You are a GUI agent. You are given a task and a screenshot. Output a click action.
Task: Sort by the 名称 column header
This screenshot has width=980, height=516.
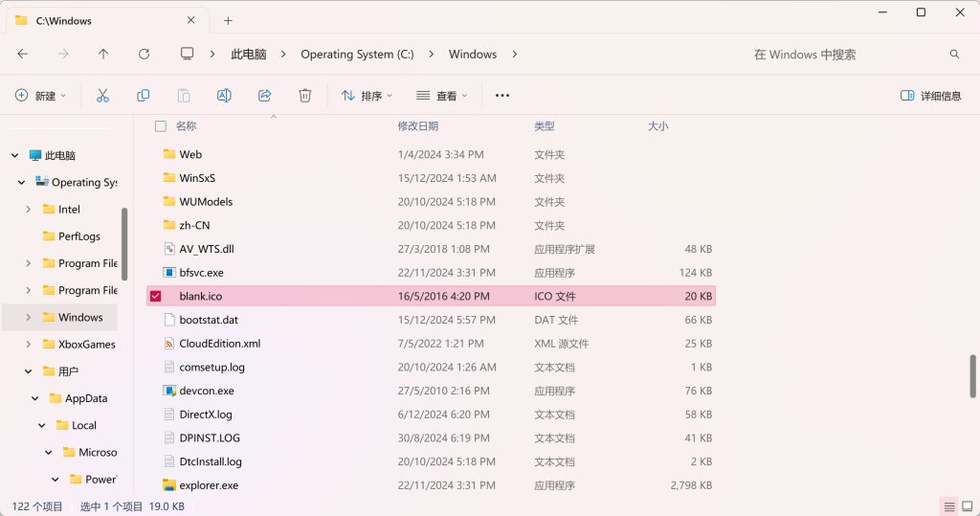tap(187, 126)
